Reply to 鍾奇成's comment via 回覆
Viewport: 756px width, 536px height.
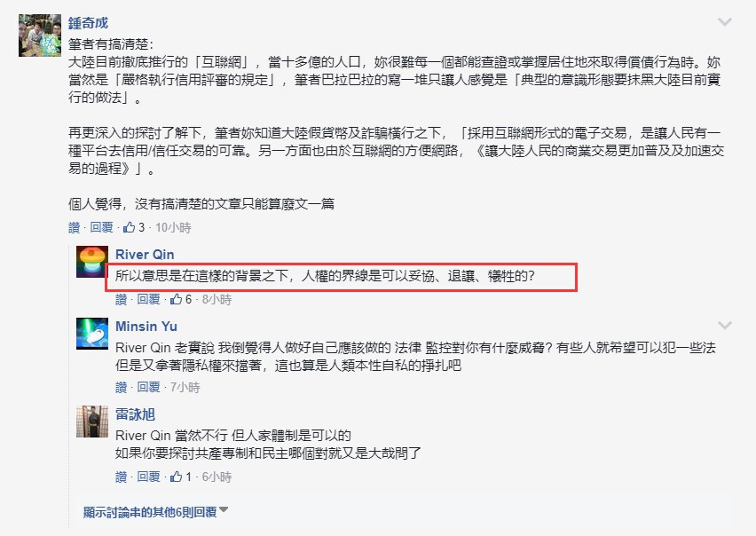101,227
